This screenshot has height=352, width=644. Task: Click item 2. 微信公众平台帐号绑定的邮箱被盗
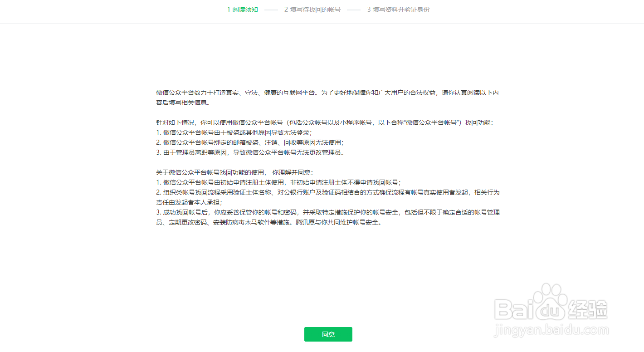click(x=250, y=142)
